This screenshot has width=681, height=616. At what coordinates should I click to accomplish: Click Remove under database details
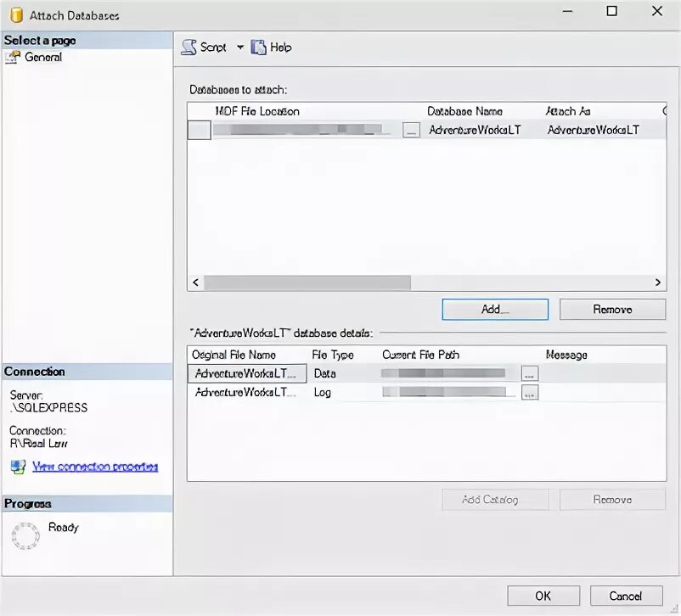[x=612, y=500]
